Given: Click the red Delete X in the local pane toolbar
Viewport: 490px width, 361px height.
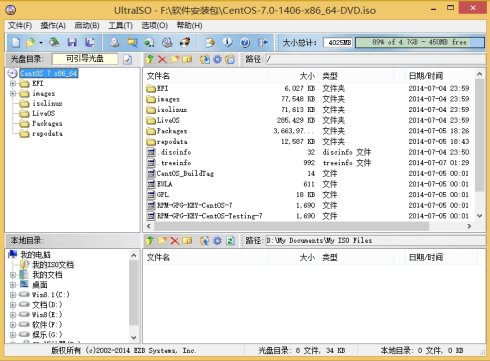Looking at the screenshot, I should pyautogui.click(x=175, y=240).
